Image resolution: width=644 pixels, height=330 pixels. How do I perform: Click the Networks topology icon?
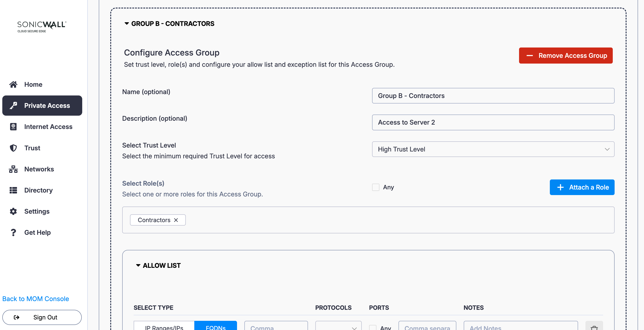[13, 169]
